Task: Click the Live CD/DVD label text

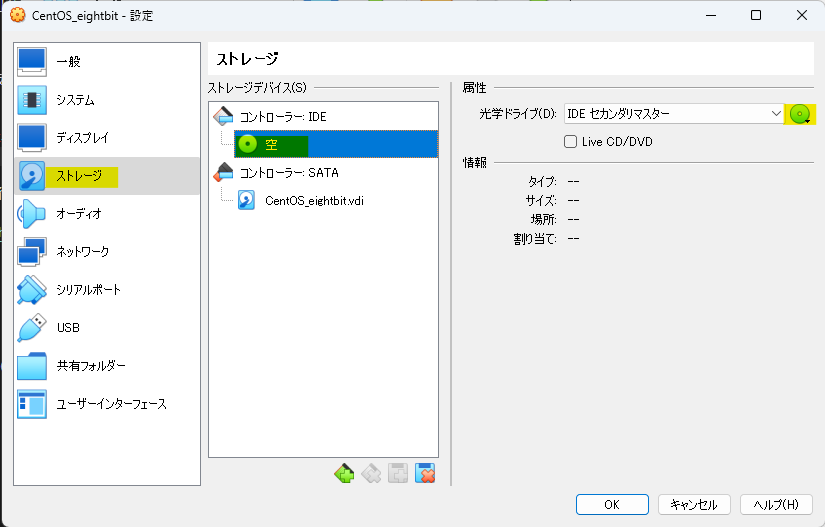Action: point(617,141)
